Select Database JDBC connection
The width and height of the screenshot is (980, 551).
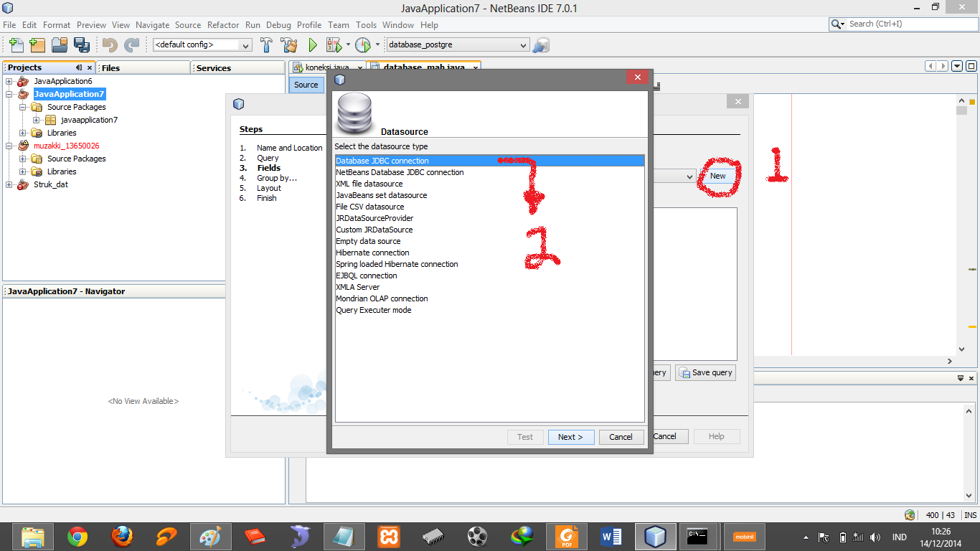coord(489,161)
